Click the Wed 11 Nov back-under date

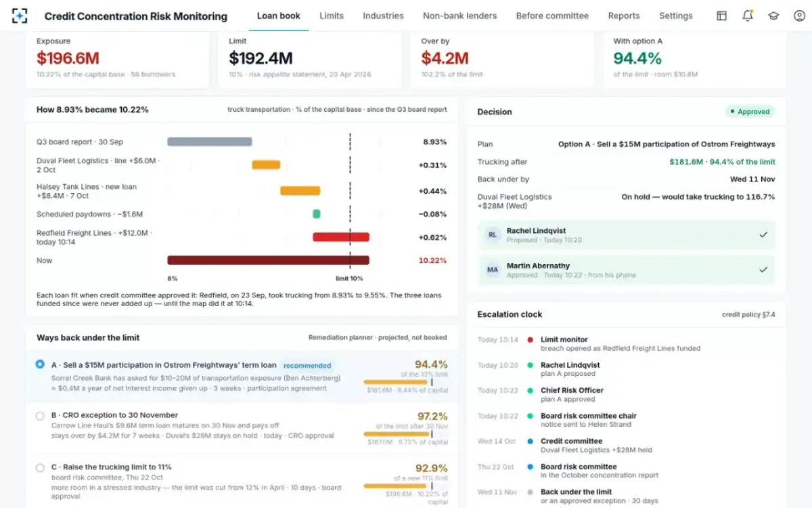point(752,179)
